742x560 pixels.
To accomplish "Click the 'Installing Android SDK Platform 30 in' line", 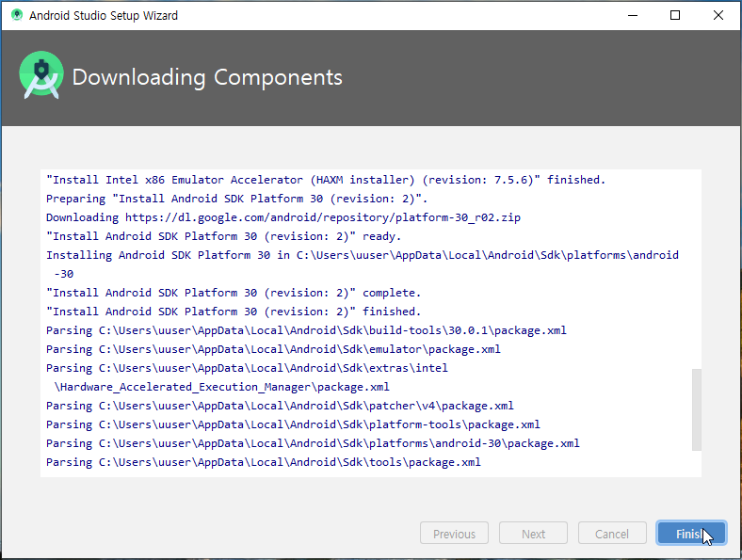I will (362, 255).
